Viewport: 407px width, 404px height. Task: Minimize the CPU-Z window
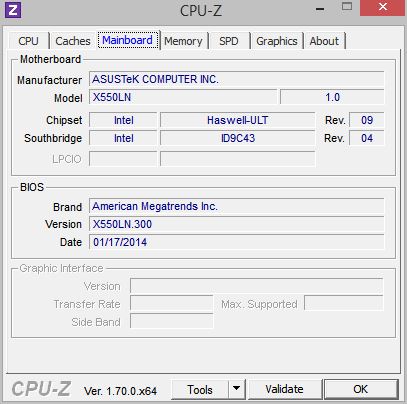(x=320, y=9)
